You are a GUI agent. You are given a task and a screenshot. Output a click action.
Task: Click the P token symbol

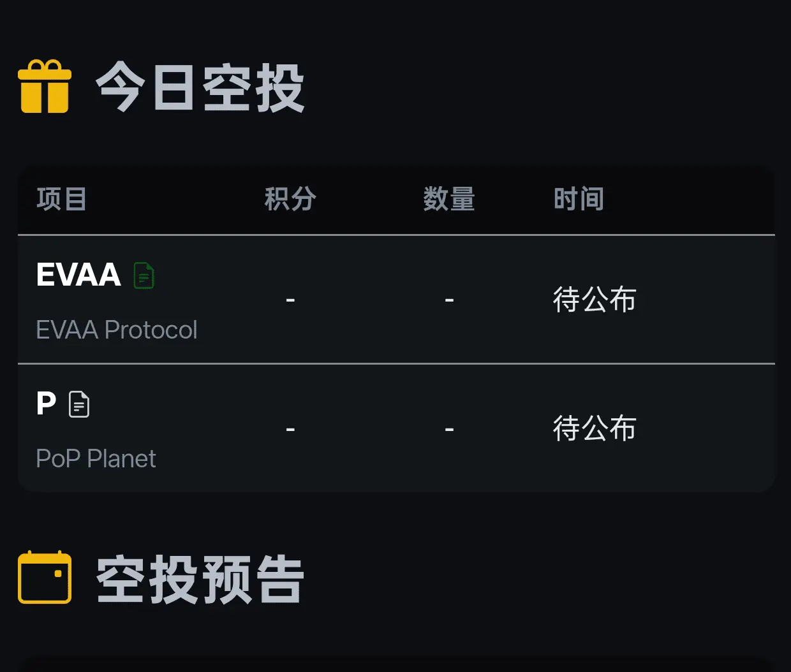[x=46, y=404]
